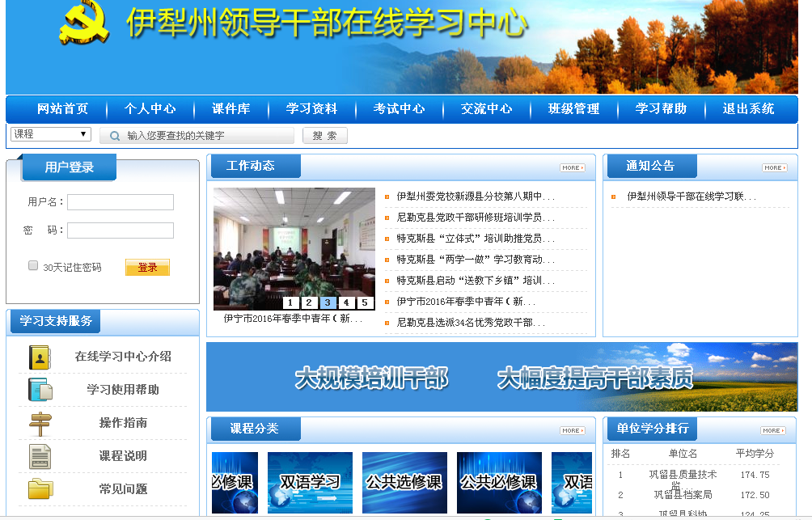Viewport: 812px width, 520px height.
Task: Click the magnifier icon in search box
Action: coord(115,136)
